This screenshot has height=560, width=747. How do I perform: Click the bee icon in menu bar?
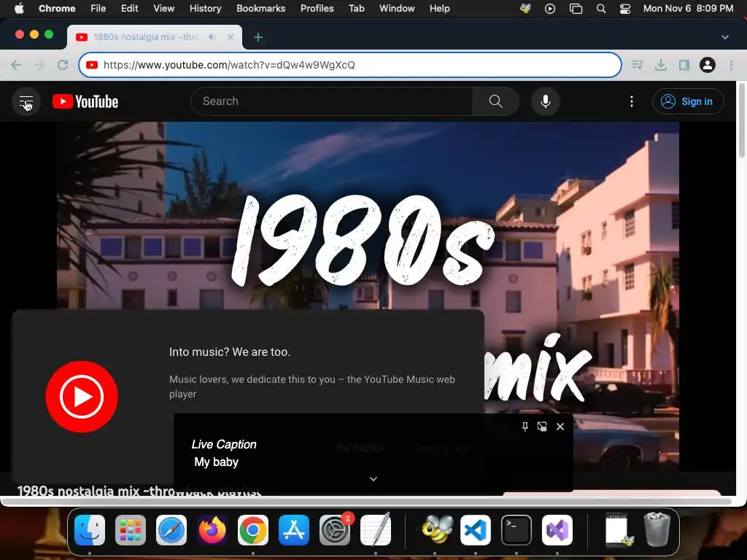point(525,9)
